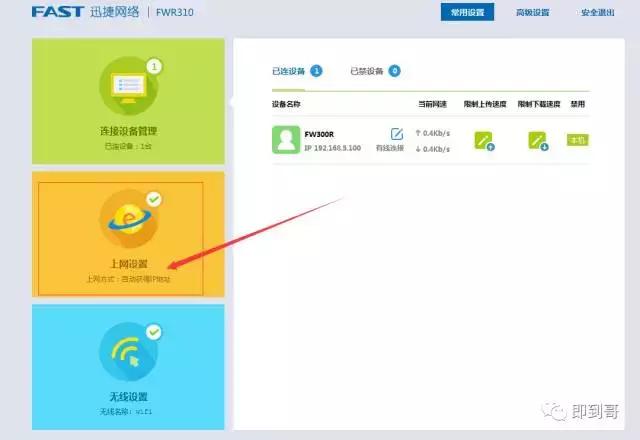Viewport: 640px width, 440px height.
Task: Click 安全退出 to log out
Action: pyautogui.click(x=598, y=13)
